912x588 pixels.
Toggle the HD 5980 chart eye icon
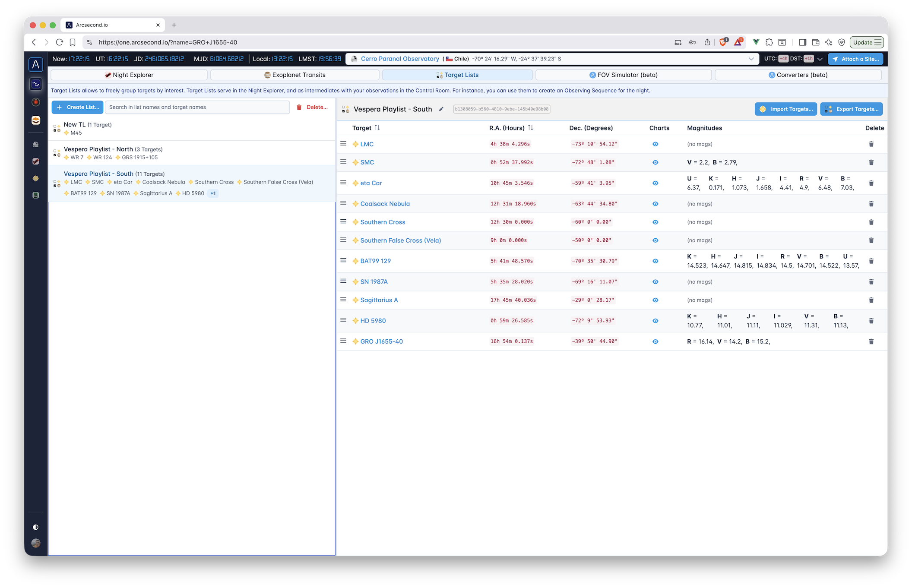point(655,321)
